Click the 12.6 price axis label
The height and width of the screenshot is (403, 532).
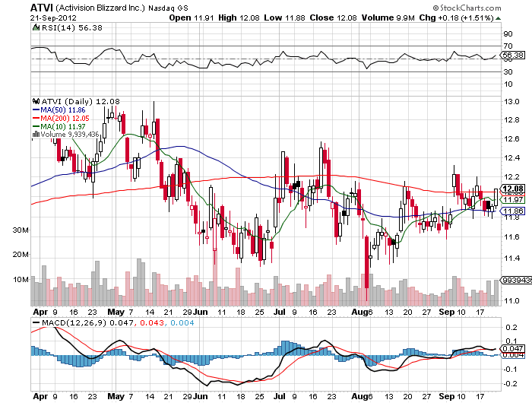(x=511, y=139)
